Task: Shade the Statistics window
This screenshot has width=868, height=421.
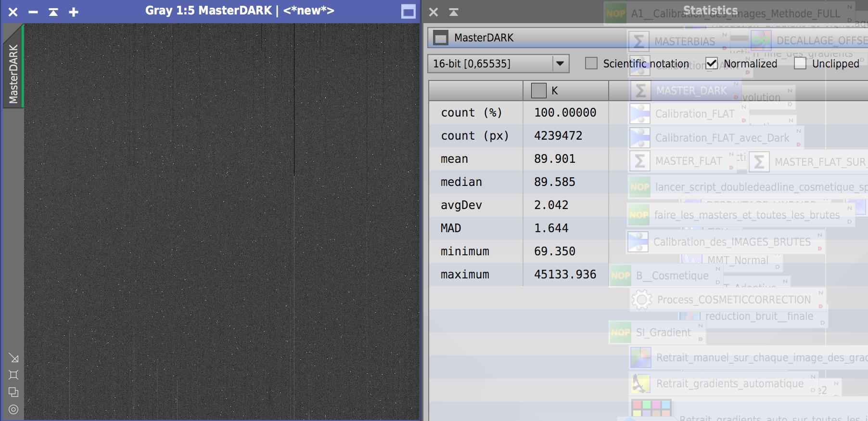Action: (x=454, y=12)
